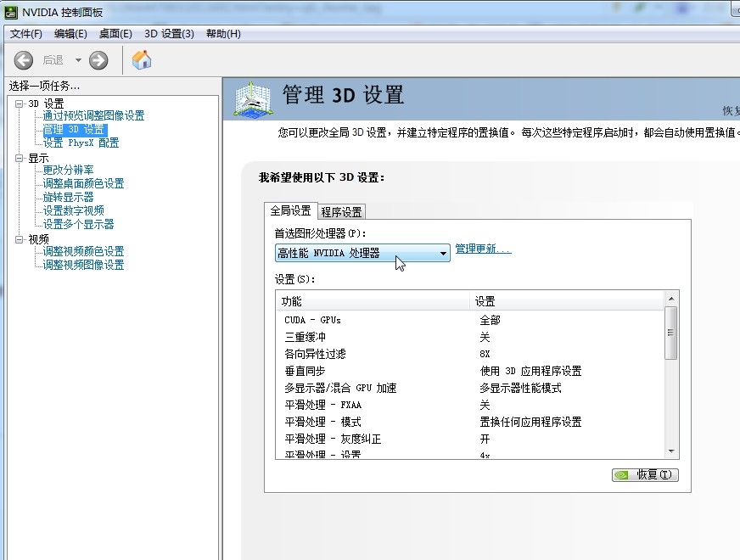Open 调整视频图像设置 task
Image resolution: width=740 pixels, height=560 pixels.
click(83, 265)
